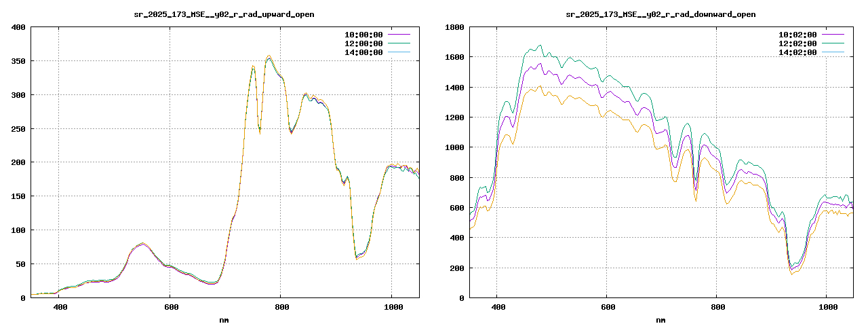Click x-axis tick 800 on downward chart
This screenshot has height=326, width=868.
[718, 308]
